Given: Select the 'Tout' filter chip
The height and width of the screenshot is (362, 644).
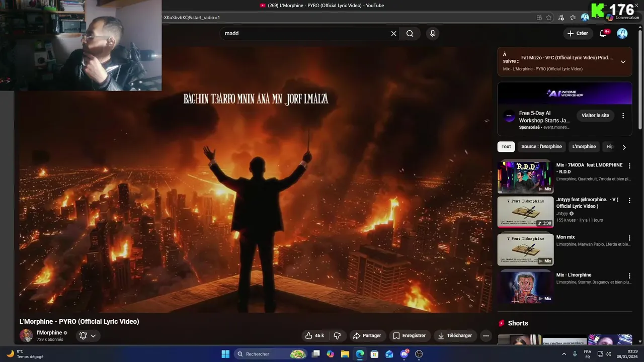Looking at the screenshot, I should pyautogui.click(x=506, y=147).
